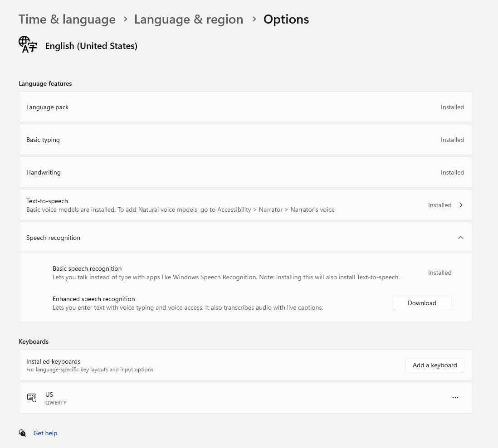Click the Options page title

pos(286,19)
